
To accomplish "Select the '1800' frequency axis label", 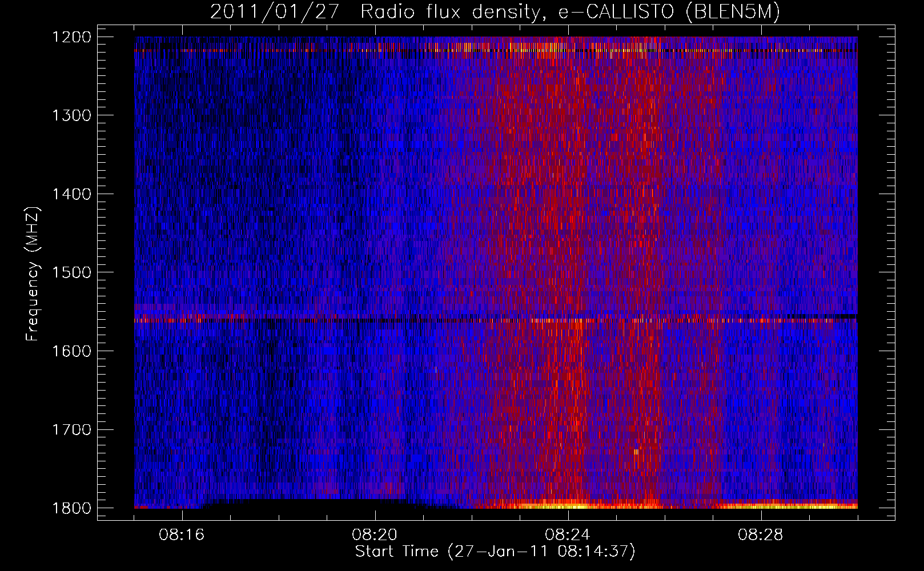I will click(x=71, y=508).
